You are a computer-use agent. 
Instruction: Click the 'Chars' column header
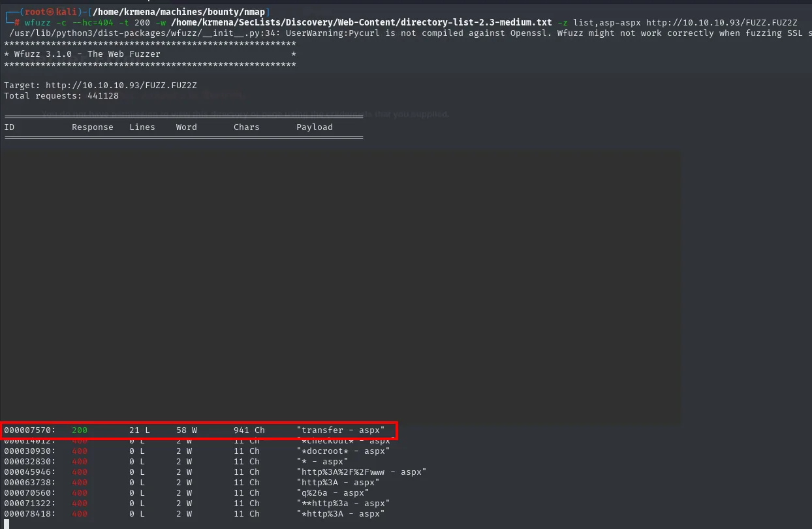click(x=247, y=127)
